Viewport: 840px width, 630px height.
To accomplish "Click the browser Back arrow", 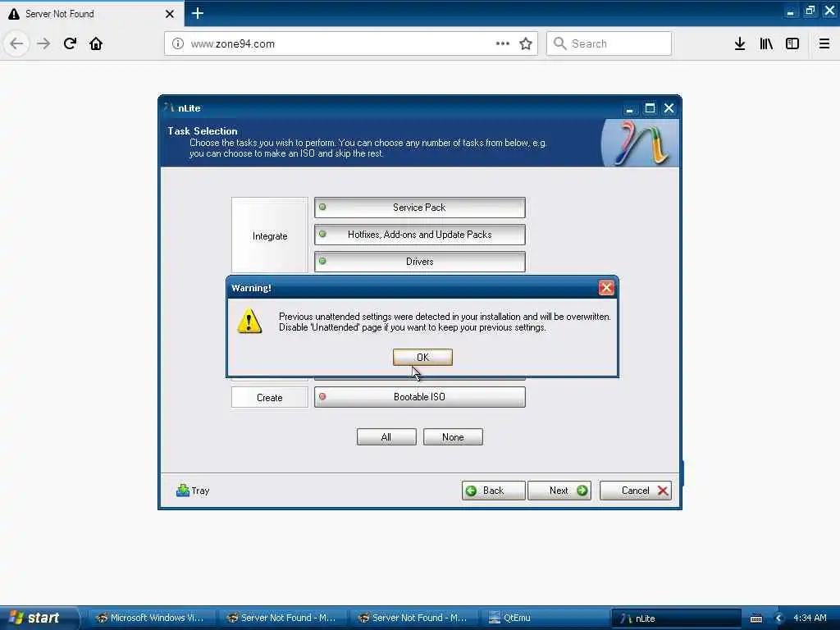I will (x=16, y=43).
